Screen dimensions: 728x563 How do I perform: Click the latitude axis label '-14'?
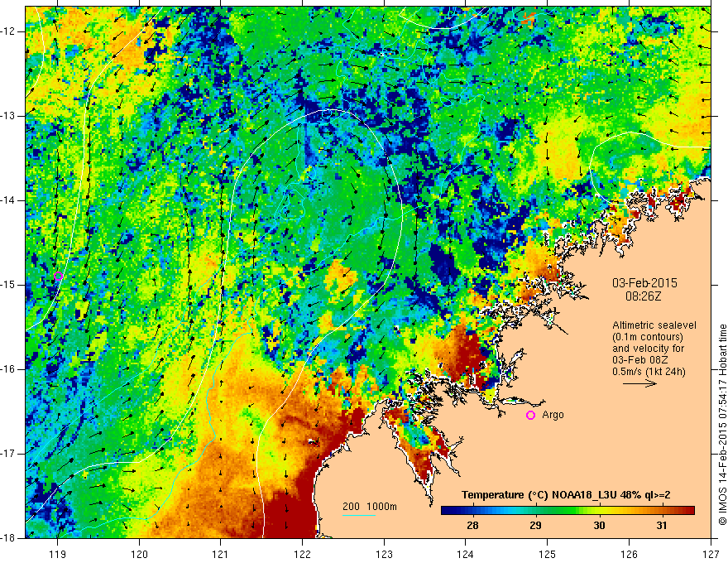click(x=8, y=200)
